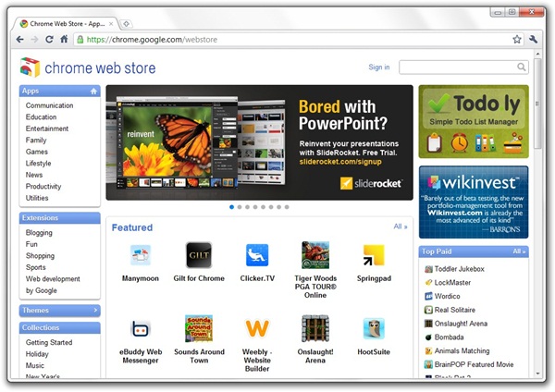Click the Sign in link
Viewport: 555px width, 392px height.
378,67
